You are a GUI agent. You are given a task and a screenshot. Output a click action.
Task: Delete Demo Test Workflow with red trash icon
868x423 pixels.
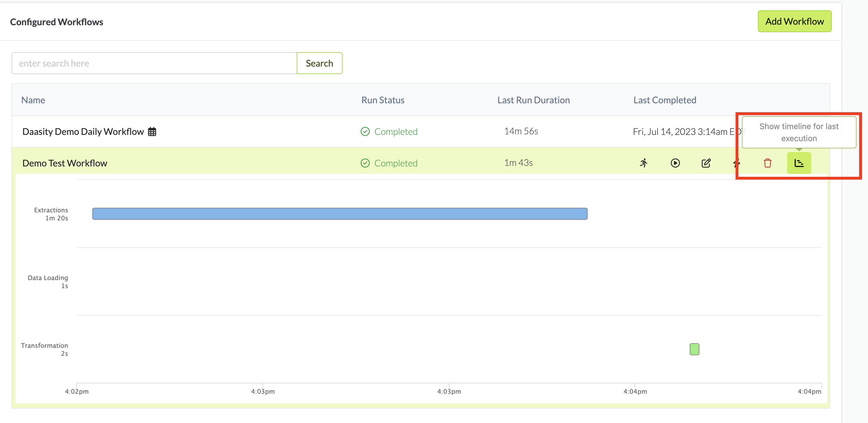(x=767, y=163)
